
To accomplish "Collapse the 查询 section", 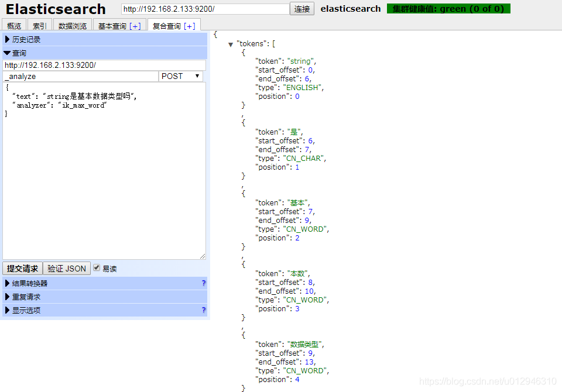I will coord(105,53).
